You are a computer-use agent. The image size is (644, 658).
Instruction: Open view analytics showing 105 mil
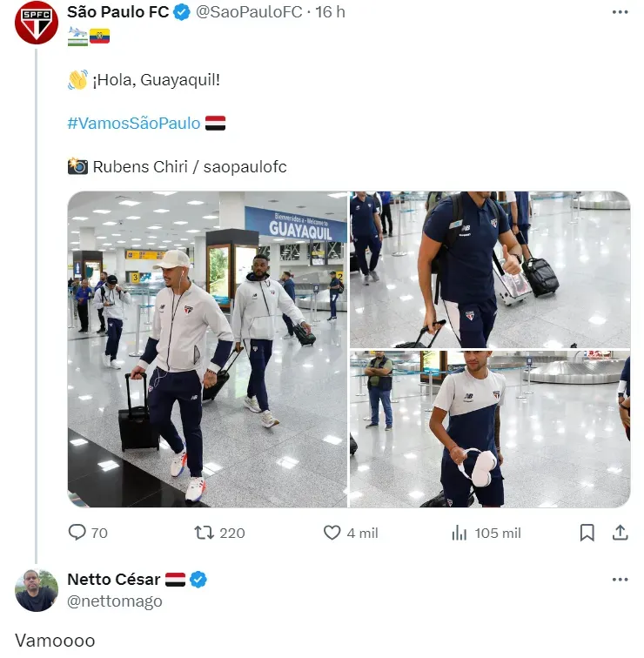(x=459, y=533)
